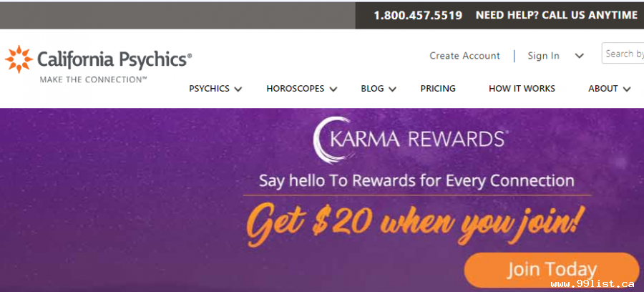Click Need Help? Call Us Anytime text
644x292 pixels.
(x=556, y=15)
